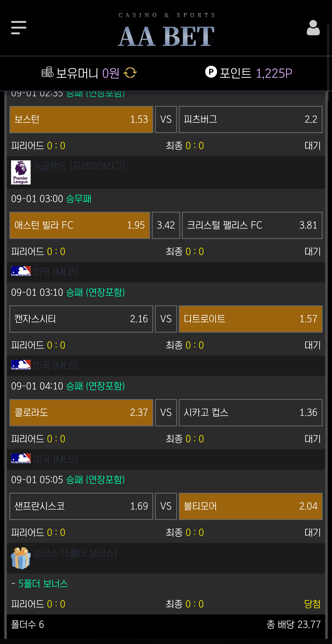Select 크리스털 팰리스 FC at 3.81
The width and height of the screenshot is (332, 644).
coord(252,225)
